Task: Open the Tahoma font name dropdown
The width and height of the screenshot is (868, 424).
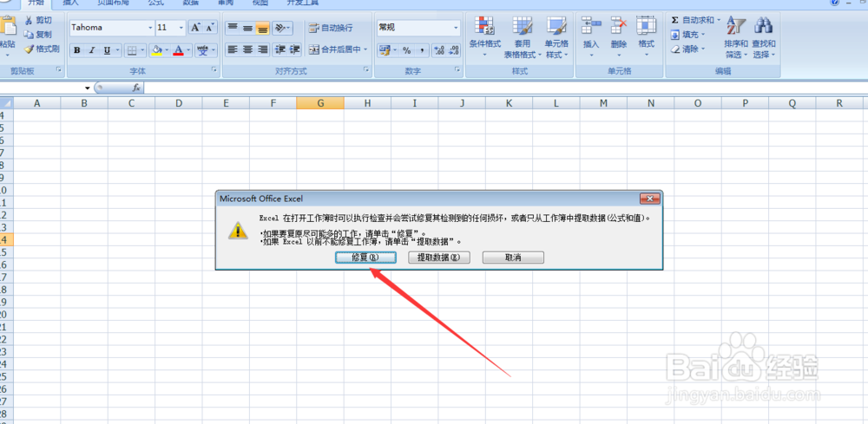Action: tap(150, 28)
